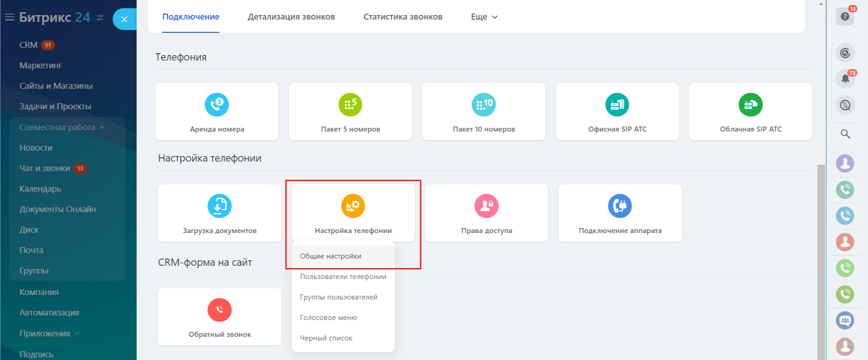The image size is (868, 360).
Task: Click the Аренда номера phone icon
Action: point(217,105)
